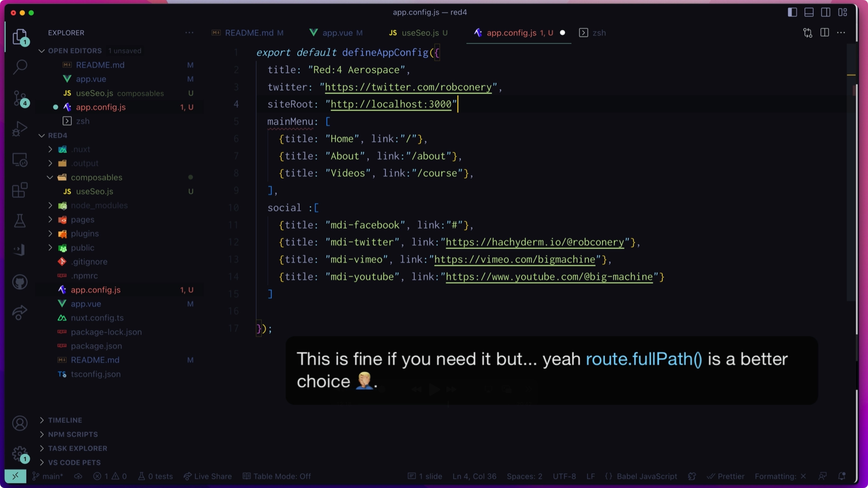Click the Prettier status bar button
868x488 pixels.
(x=726, y=476)
